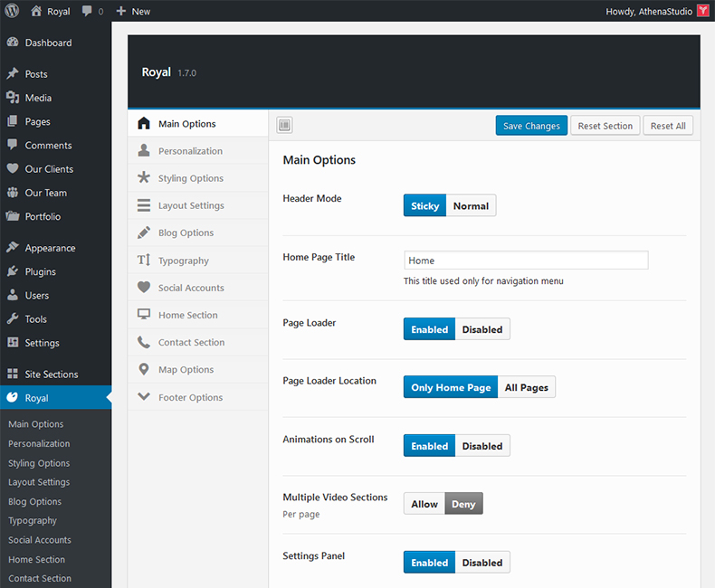This screenshot has width=715, height=588.
Task: Enable Animations on Scroll
Action: click(x=429, y=446)
